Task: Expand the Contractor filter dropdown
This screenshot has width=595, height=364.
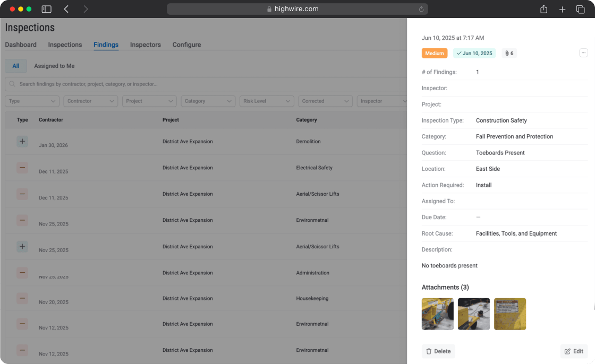Action: [x=91, y=101]
